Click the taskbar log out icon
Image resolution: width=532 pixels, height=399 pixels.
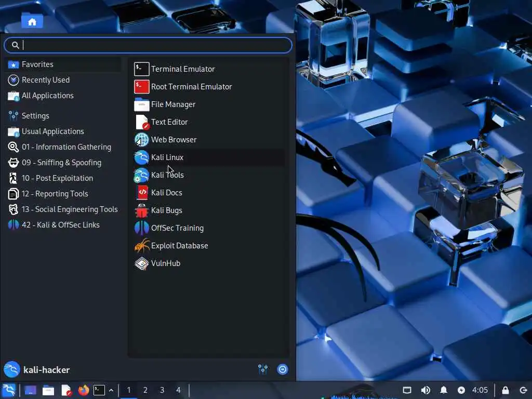523,390
